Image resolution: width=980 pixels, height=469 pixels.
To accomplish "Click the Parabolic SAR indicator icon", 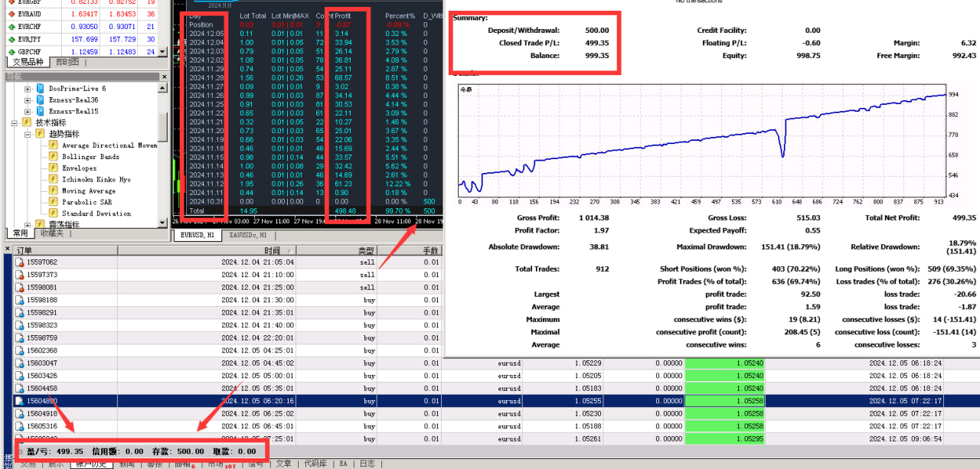I will (54, 202).
